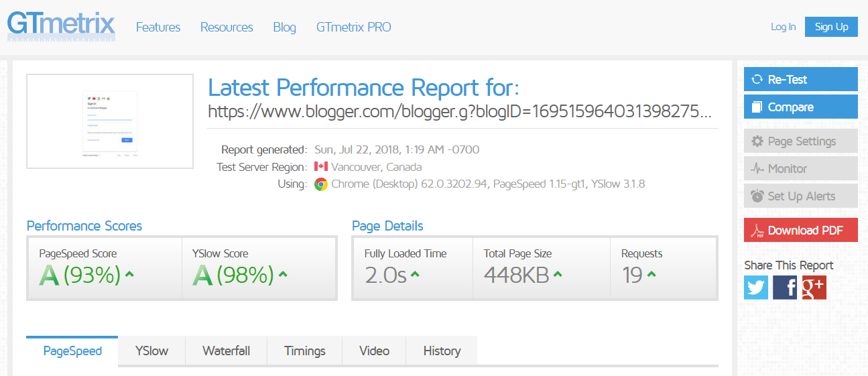Re-Test the page
Image resolution: width=868 pixels, height=376 pixels.
click(801, 79)
